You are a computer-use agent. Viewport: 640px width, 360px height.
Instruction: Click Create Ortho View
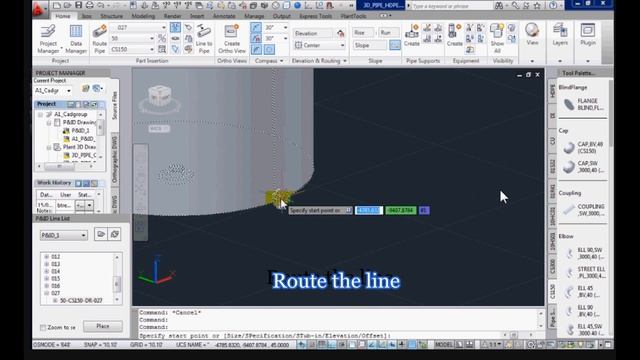tap(231, 38)
